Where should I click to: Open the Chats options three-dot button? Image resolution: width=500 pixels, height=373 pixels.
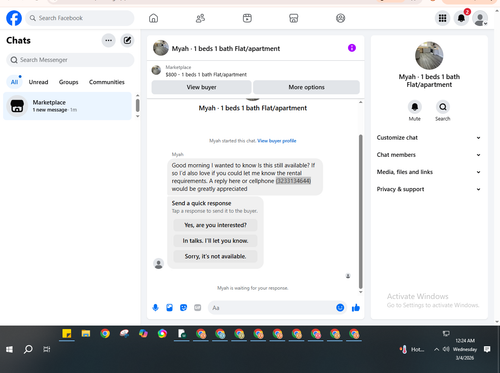[x=108, y=40]
